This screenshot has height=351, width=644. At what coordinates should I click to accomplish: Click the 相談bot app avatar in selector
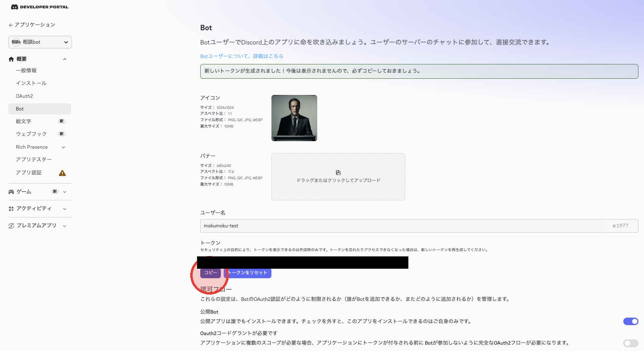point(16,42)
